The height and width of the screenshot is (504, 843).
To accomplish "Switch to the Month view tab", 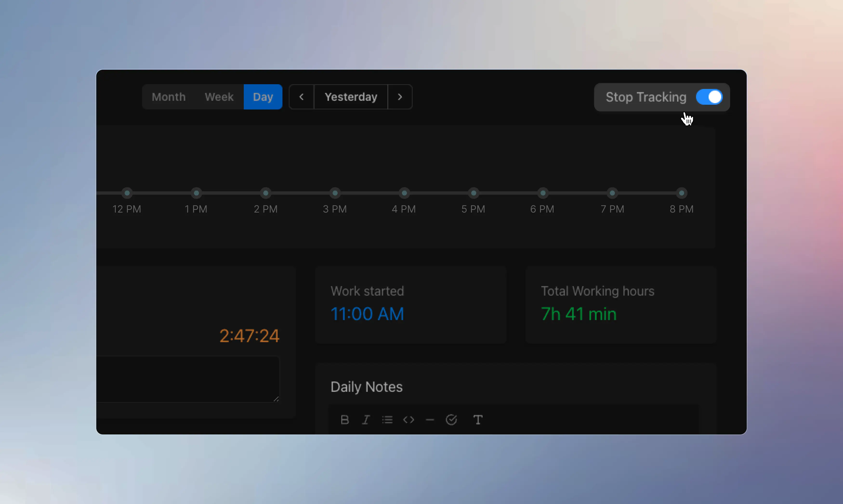I will 169,97.
